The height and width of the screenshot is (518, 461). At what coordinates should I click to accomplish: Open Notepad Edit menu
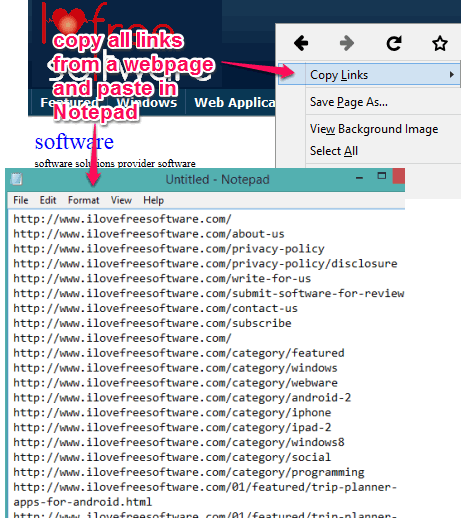coord(48,200)
